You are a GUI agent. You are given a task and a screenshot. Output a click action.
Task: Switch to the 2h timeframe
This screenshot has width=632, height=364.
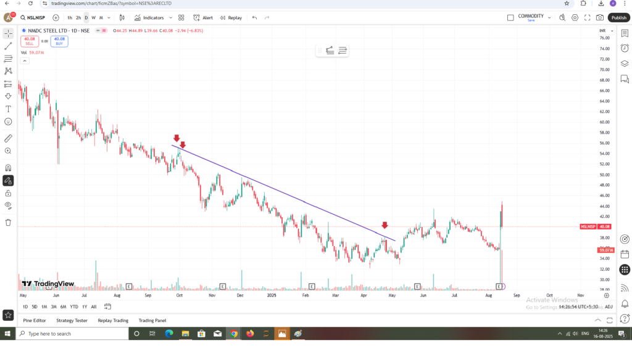[x=78, y=18]
